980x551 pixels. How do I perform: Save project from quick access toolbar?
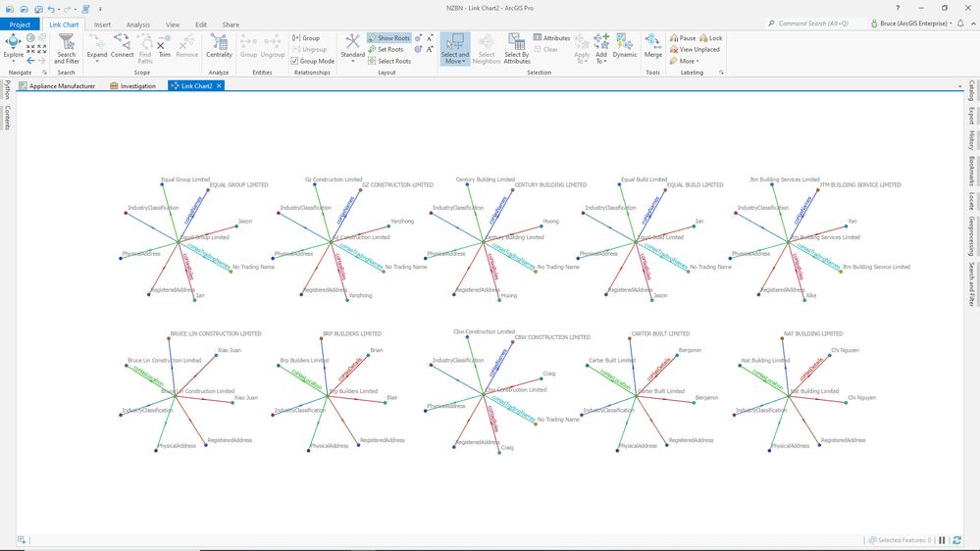click(x=38, y=9)
